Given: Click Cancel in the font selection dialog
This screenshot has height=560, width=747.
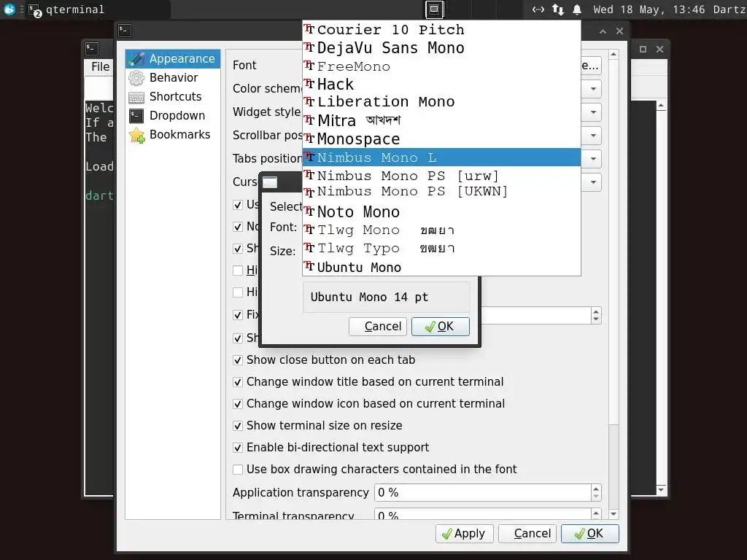Looking at the screenshot, I should [378, 327].
